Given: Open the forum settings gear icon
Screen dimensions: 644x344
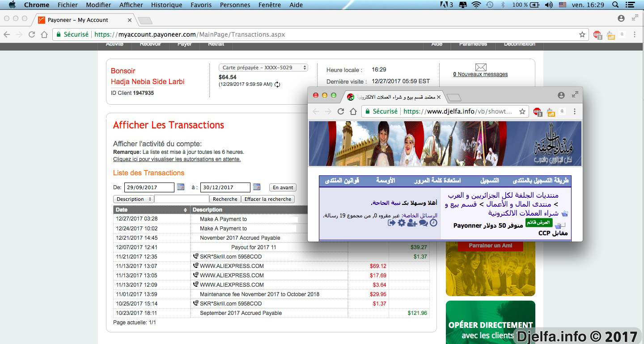Looking at the screenshot, I should pyautogui.click(x=402, y=223).
